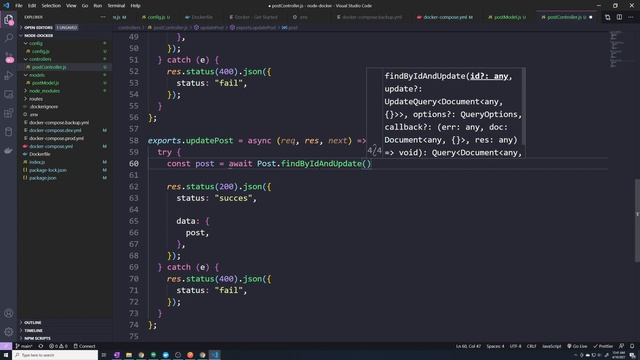The width and height of the screenshot is (640, 360).
Task: Click the Prettier status bar button
Action: tap(603, 346)
